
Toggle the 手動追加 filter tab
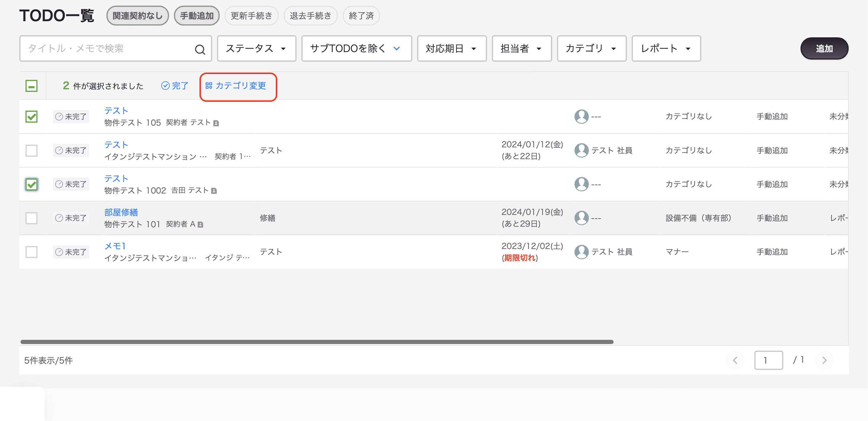tap(196, 15)
